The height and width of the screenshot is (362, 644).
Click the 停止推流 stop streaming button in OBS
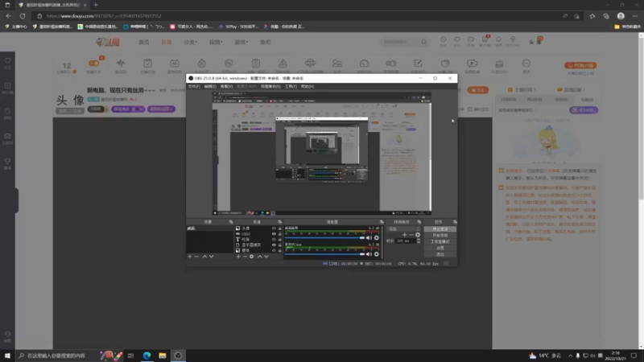click(x=440, y=229)
